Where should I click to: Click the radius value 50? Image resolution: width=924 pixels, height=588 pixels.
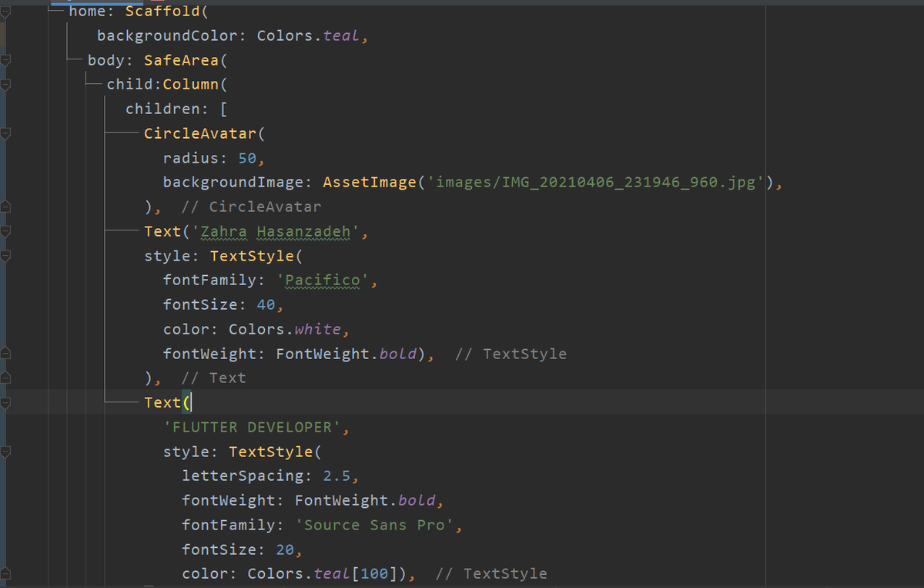pos(247,158)
